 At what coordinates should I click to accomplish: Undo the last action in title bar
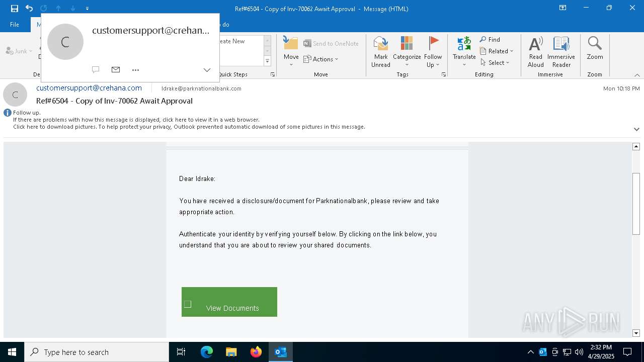pyautogui.click(x=29, y=9)
